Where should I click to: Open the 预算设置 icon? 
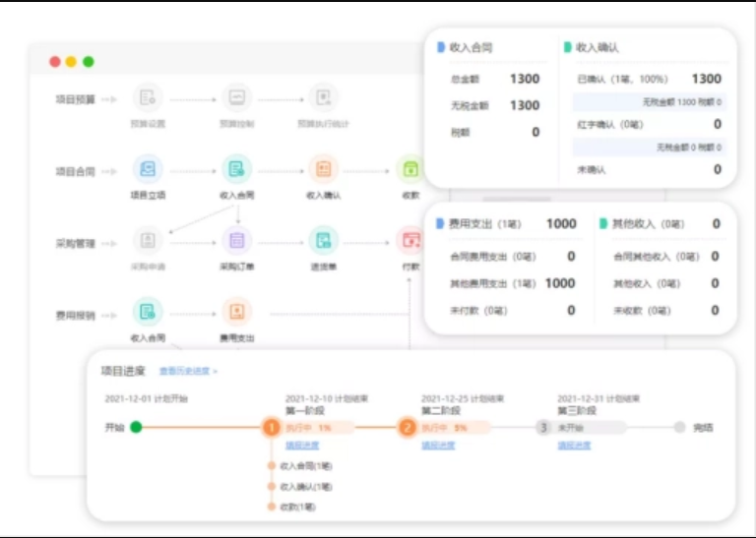[148, 97]
